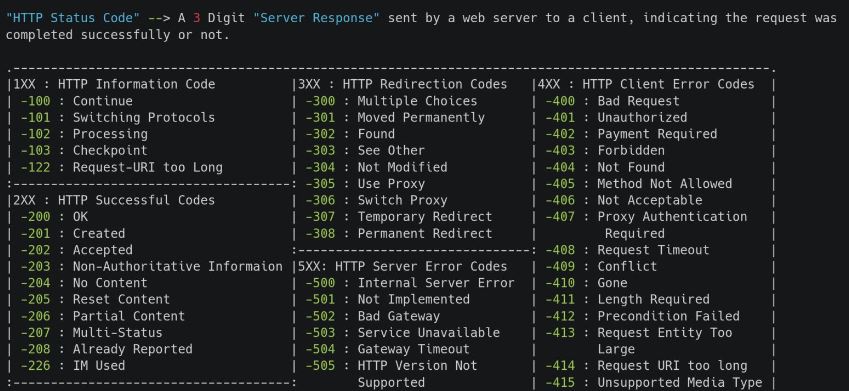This screenshot has height=391, width=849.
Task: Click the '-401 : Unauthorized' entry
Action: pos(616,118)
